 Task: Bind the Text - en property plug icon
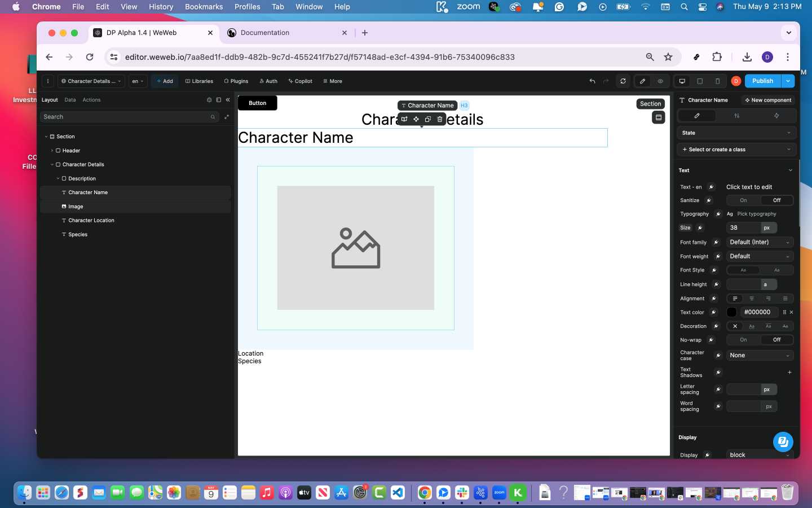(x=712, y=187)
